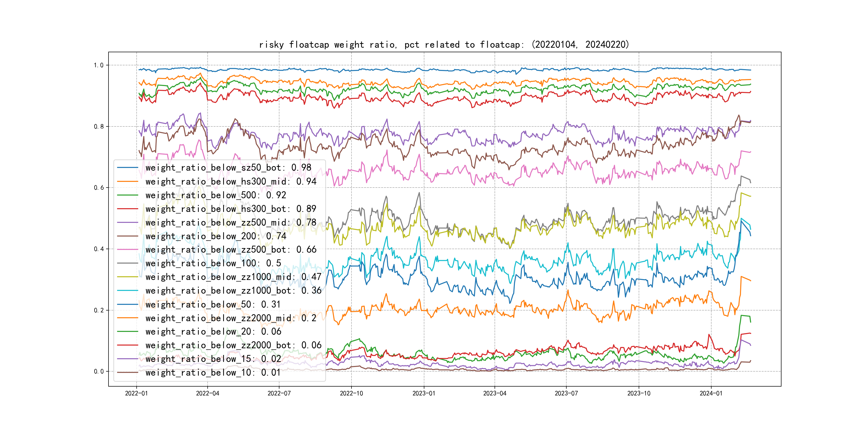Viewport: 868px width, 434px height.
Task: Click legend entry weight_ratio_below_zz2000_mid
Action: click(x=231, y=318)
